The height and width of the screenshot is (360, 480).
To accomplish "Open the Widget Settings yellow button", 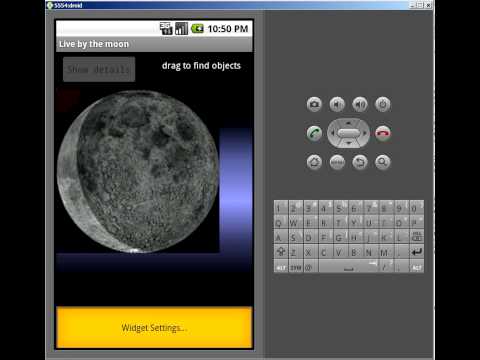I will tap(154, 327).
